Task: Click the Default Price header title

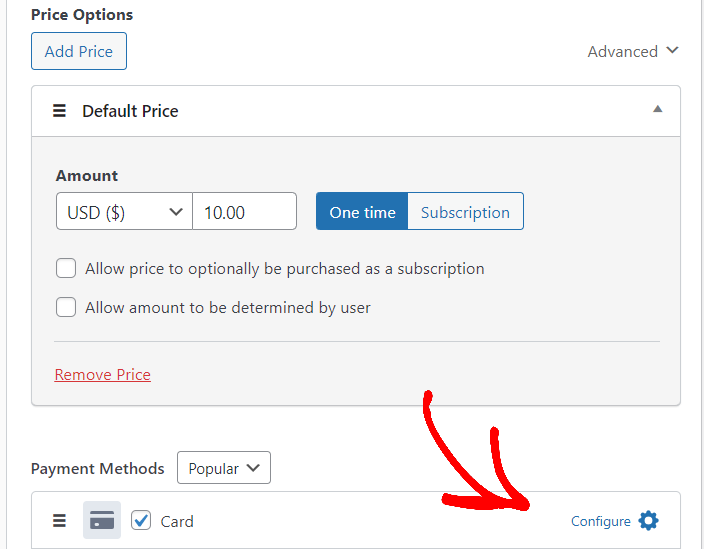Action: point(130,111)
